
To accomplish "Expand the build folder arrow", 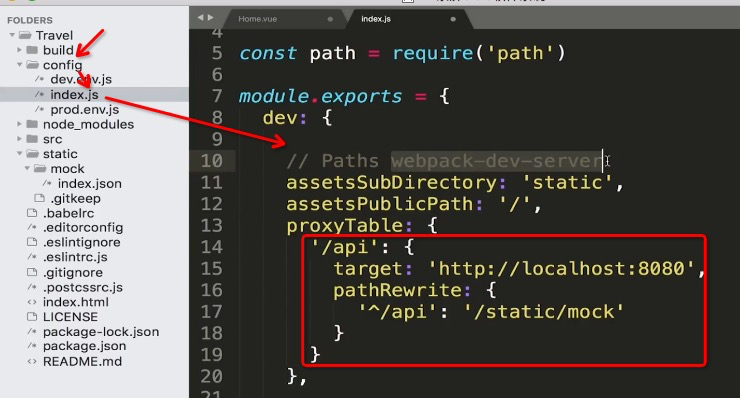I will [x=19, y=50].
